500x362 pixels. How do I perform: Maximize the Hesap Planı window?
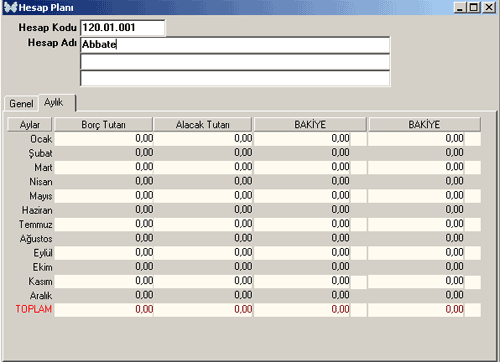474,7
